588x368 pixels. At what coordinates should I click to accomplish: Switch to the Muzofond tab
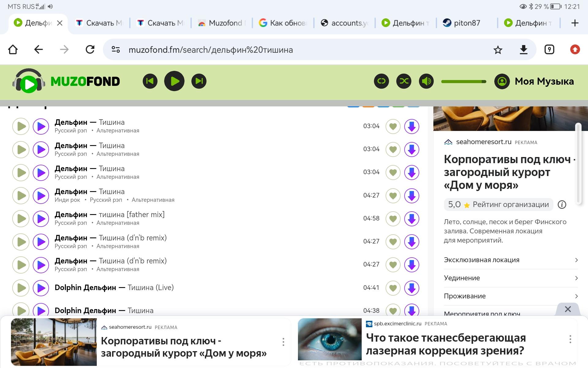(x=221, y=23)
